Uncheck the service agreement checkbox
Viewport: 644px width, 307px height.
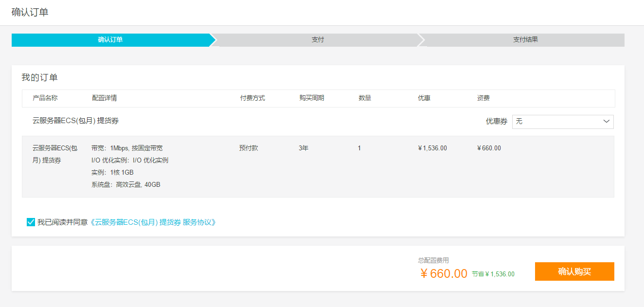point(31,222)
